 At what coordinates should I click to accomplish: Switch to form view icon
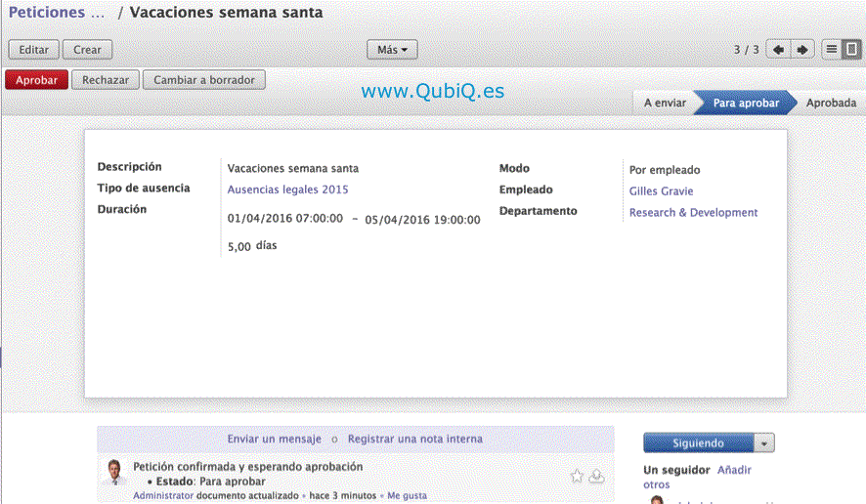[x=851, y=50]
